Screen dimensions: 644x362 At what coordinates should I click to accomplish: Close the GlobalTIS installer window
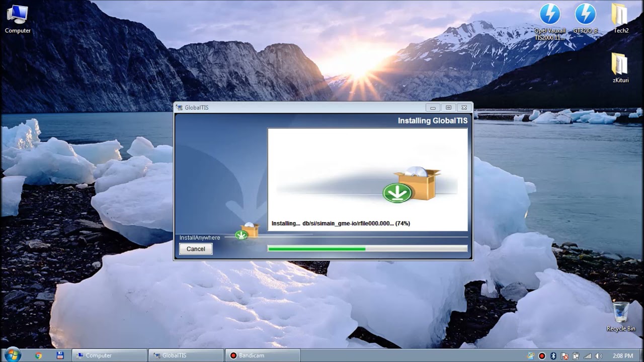click(464, 108)
